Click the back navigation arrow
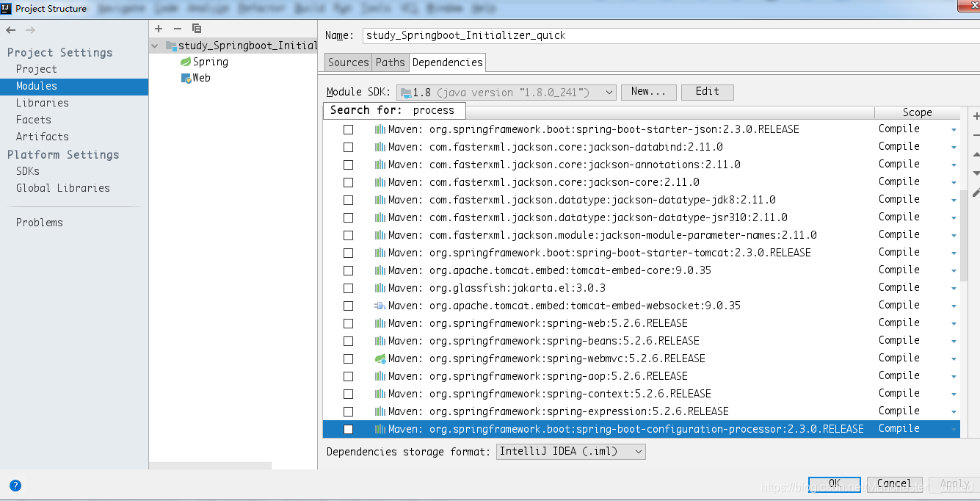980x501 pixels. click(x=10, y=30)
